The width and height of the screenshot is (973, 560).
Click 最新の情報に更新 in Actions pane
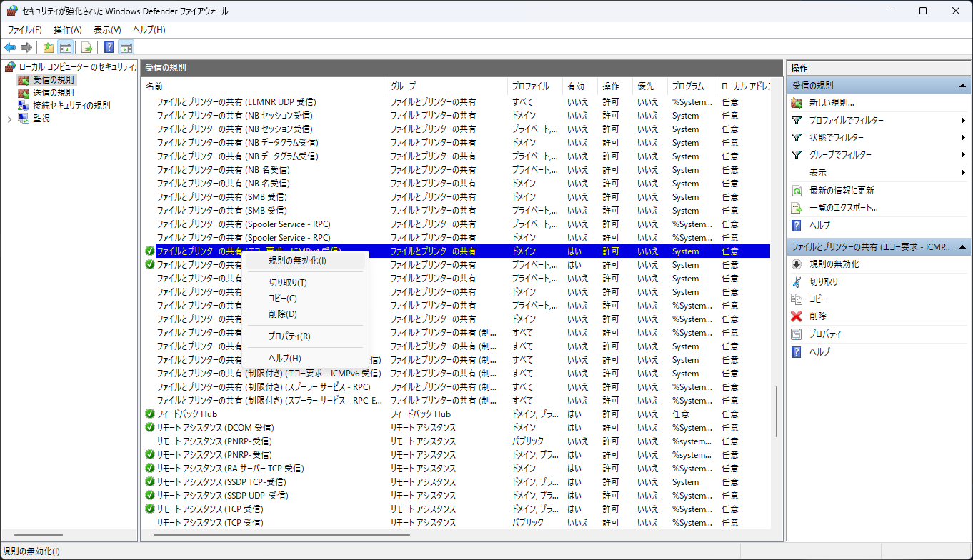pos(842,191)
